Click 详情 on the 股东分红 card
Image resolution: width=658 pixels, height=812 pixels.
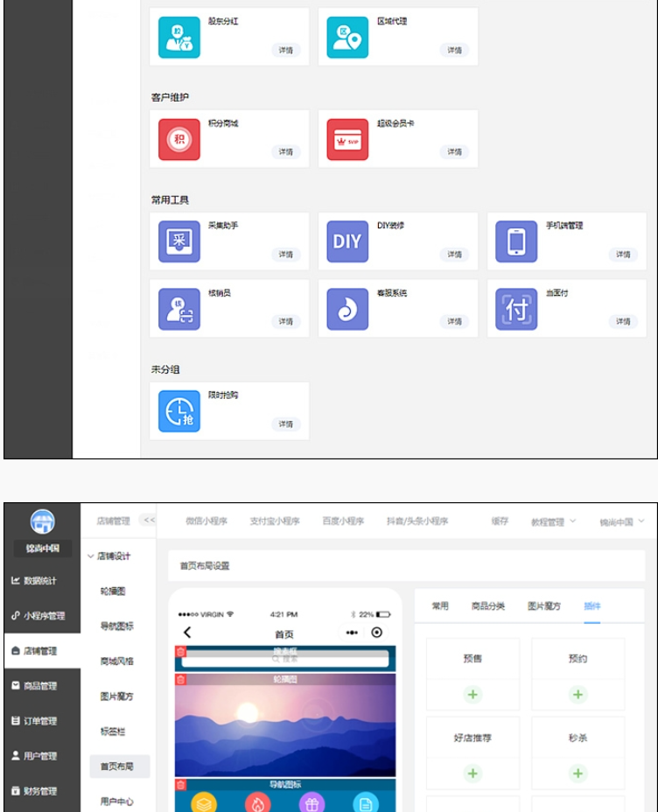(286, 50)
